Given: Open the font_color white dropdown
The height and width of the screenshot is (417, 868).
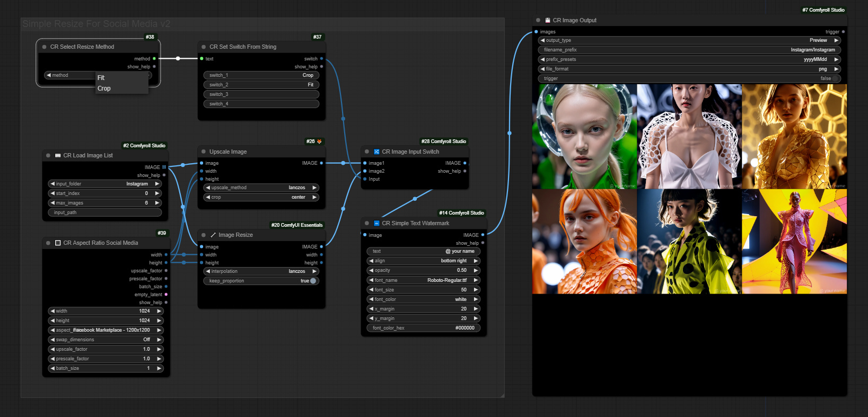Looking at the screenshot, I should pyautogui.click(x=424, y=299).
